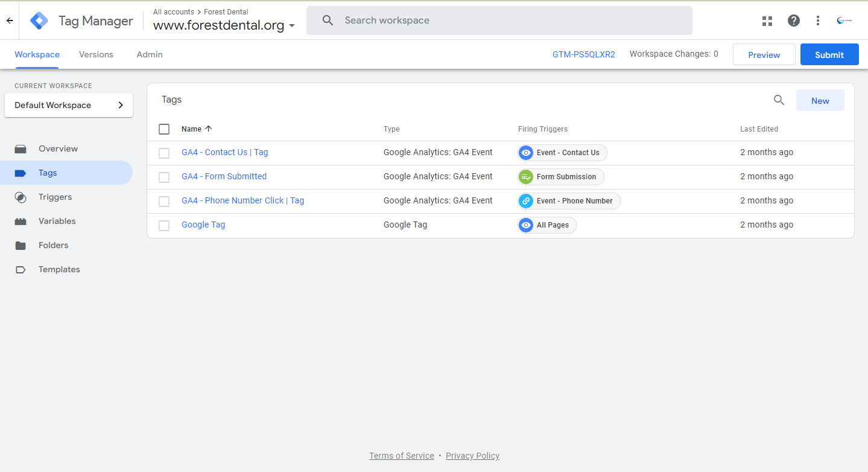Image resolution: width=868 pixels, height=472 pixels.
Task: Open GA4 - Phone Number Click | Tag link
Action: coord(242,200)
